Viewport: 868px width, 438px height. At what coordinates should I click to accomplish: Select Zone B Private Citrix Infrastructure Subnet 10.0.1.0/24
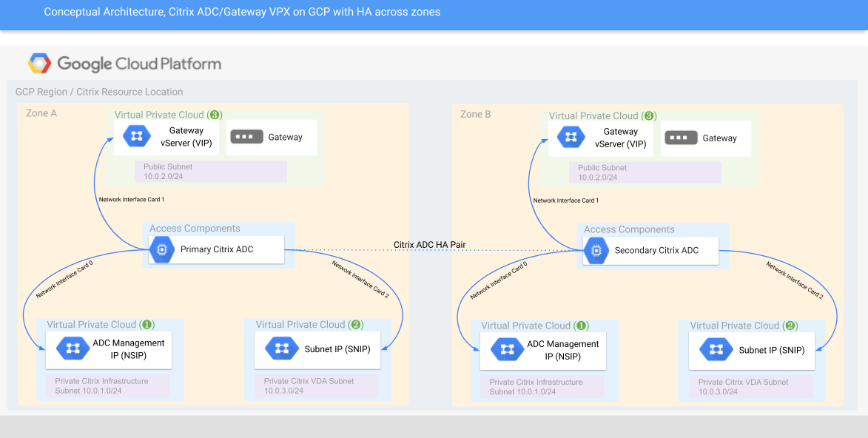coord(542,386)
